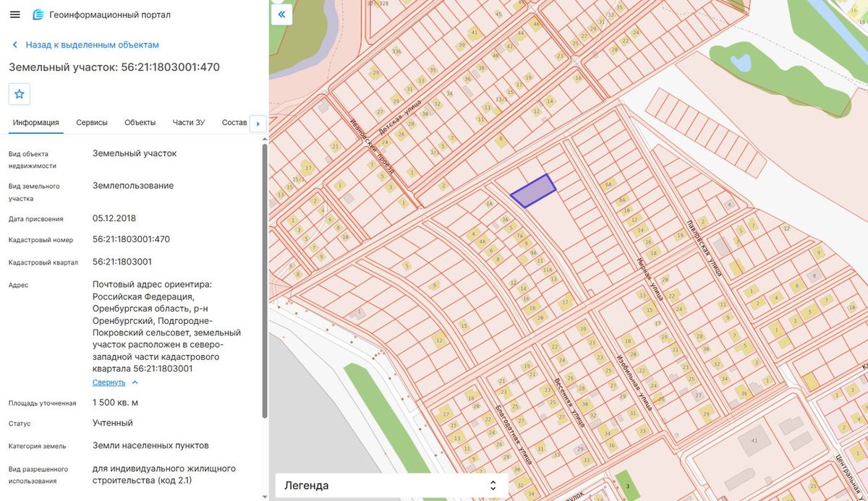Click heading Земельный участок: 56:21:1803001:470
The width and height of the screenshot is (868, 501).
[x=114, y=67]
